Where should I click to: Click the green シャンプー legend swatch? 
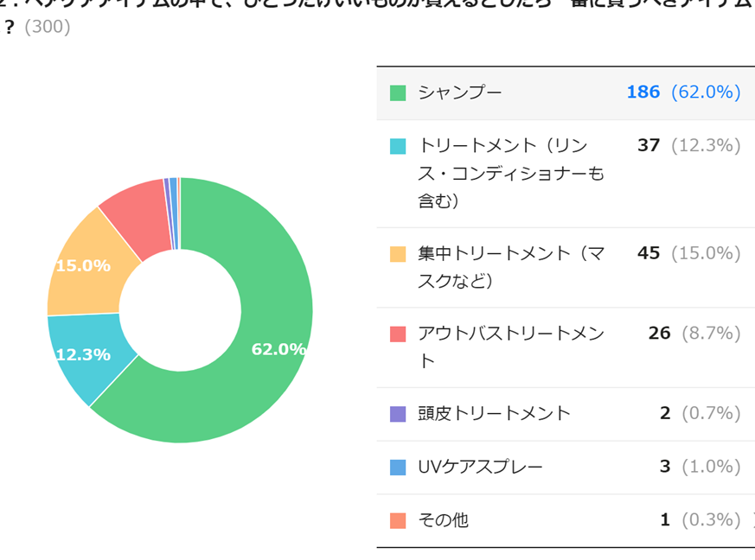398,92
